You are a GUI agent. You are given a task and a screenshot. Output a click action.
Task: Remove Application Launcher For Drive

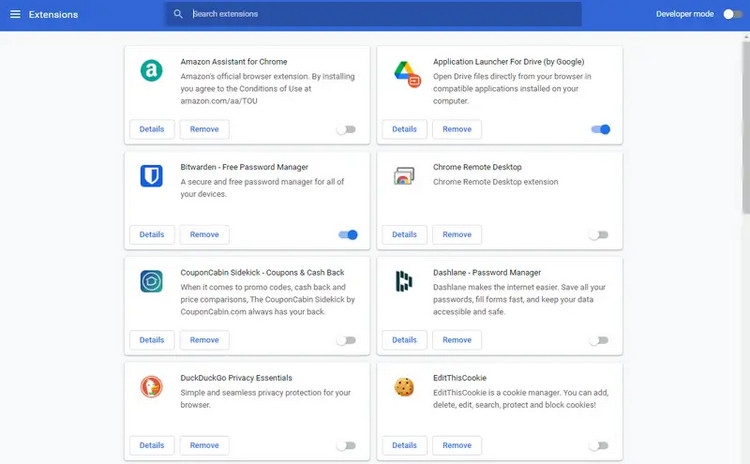[457, 129]
